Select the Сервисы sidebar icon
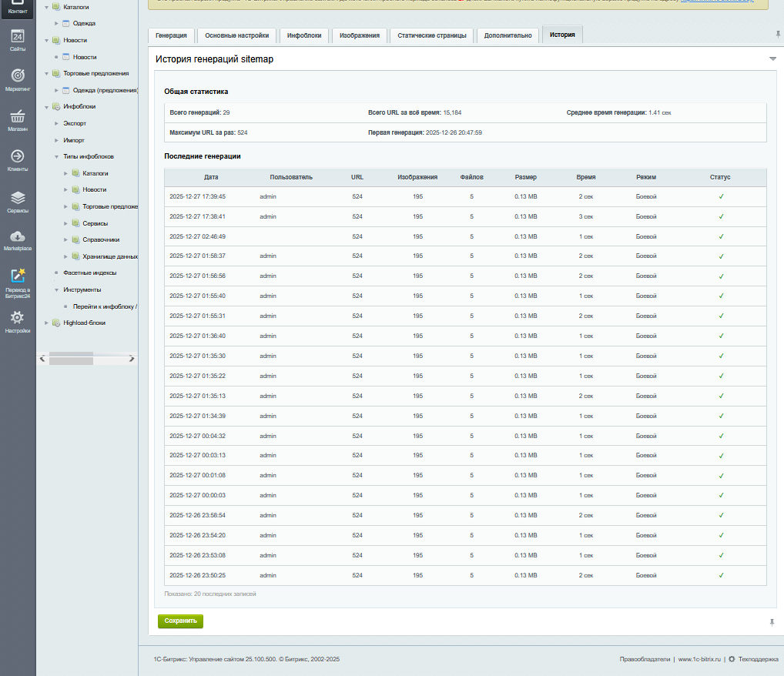The width and height of the screenshot is (784, 676). pyautogui.click(x=18, y=200)
